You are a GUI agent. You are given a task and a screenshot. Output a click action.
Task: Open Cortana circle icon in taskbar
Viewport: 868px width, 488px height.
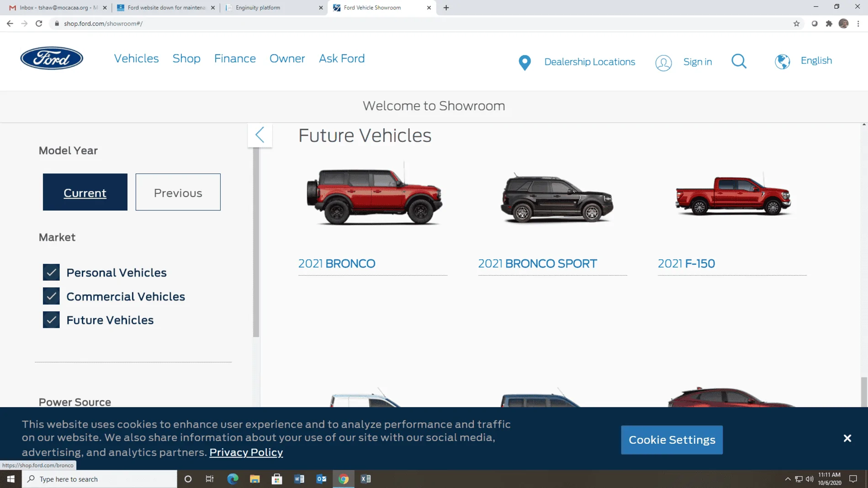tap(188, 479)
